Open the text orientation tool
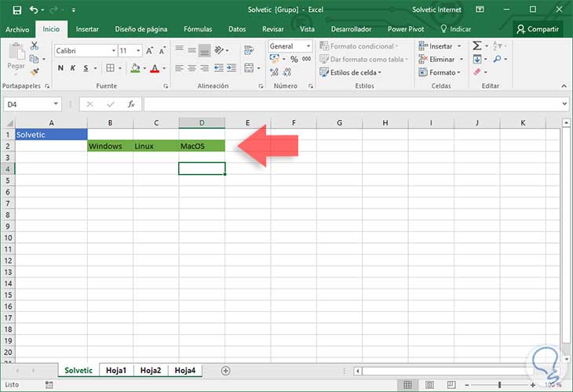The width and height of the screenshot is (573, 392). tap(219, 50)
